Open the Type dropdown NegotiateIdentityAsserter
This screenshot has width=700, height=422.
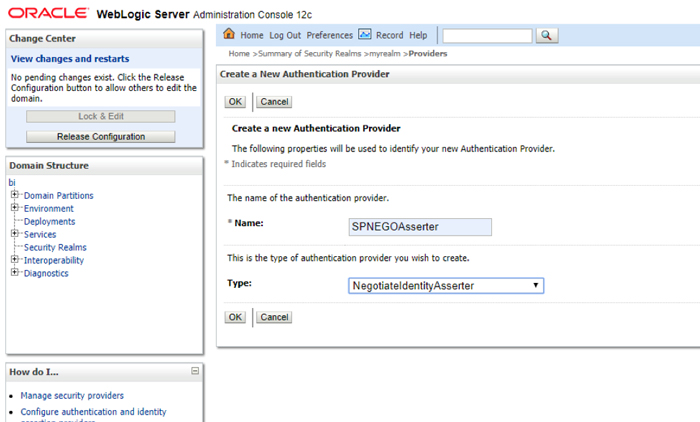click(446, 286)
